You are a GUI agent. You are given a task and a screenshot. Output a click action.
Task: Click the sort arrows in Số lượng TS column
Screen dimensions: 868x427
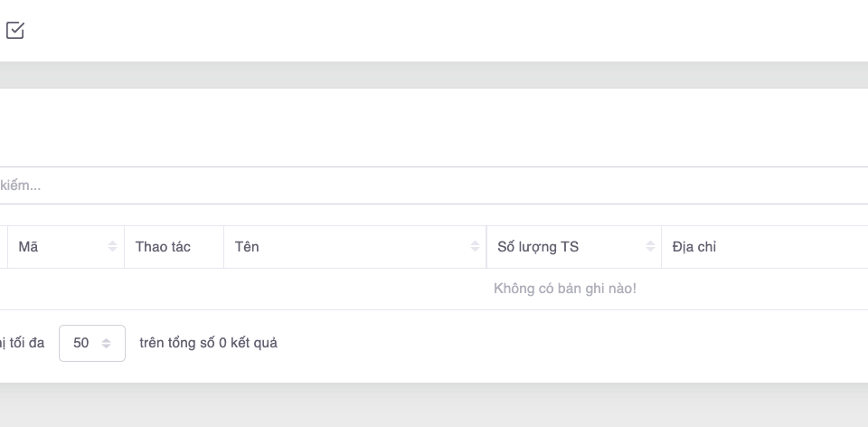point(650,247)
